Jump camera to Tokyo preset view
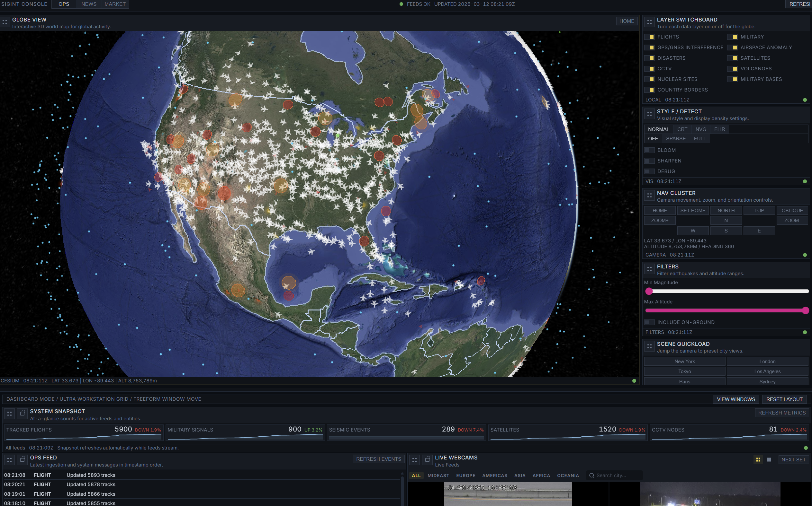This screenshot has height=506, width=812. (x=684, y=371)
